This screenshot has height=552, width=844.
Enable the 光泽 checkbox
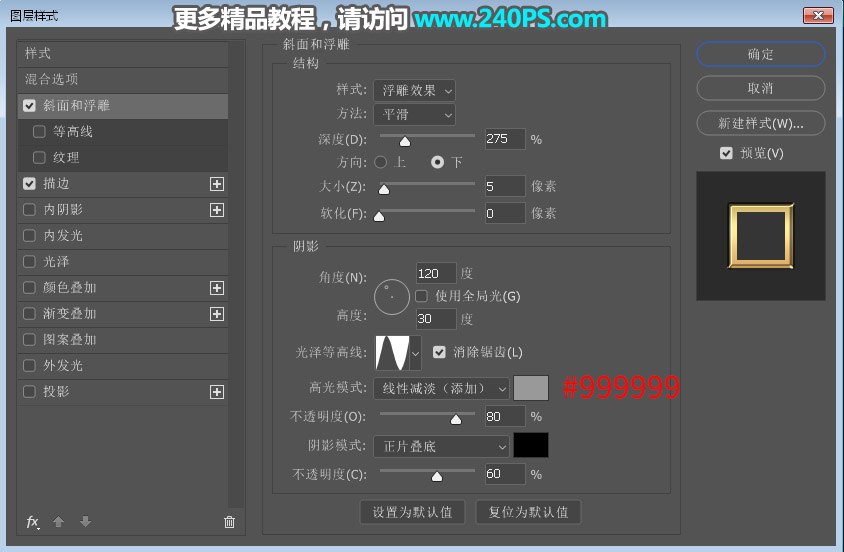click(x=30, y=261)
